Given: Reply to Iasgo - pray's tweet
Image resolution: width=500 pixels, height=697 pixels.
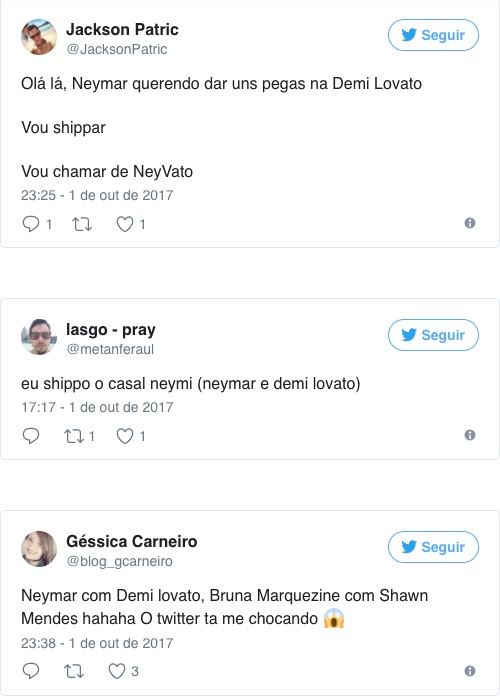Looking at the screenshot, I should (x=31, y=436).
